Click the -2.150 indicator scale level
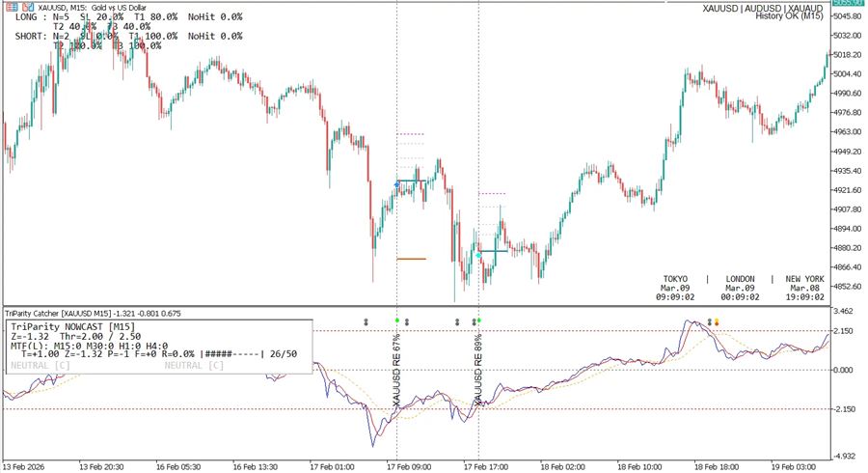 click(x=843, y=408)
